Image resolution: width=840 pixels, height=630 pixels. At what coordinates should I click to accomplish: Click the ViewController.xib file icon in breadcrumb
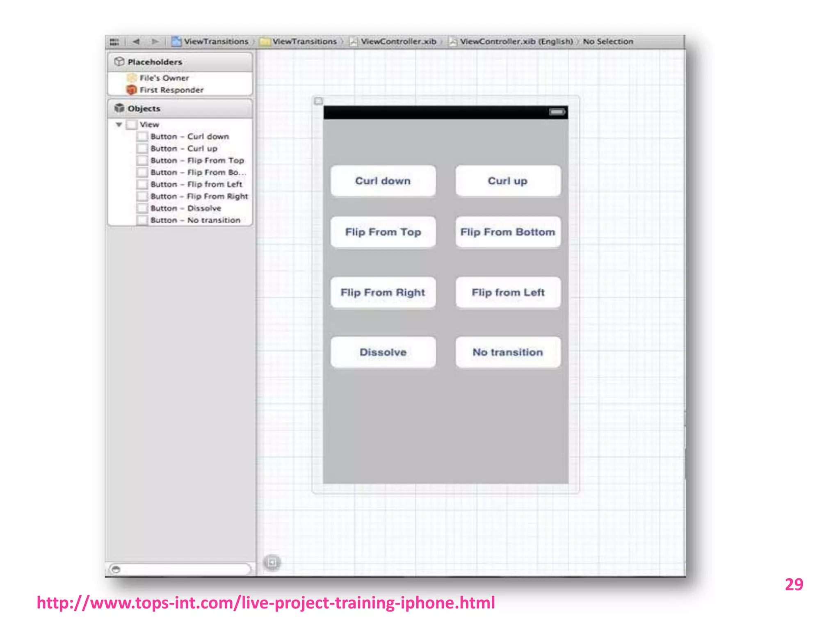(353, 42)
